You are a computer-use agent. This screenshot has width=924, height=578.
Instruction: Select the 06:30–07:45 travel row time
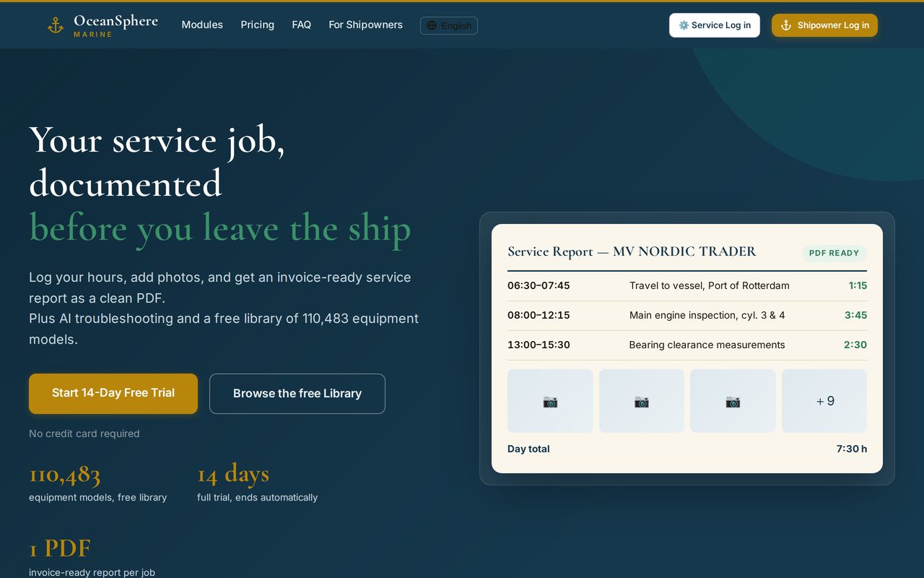pos(539,285)
